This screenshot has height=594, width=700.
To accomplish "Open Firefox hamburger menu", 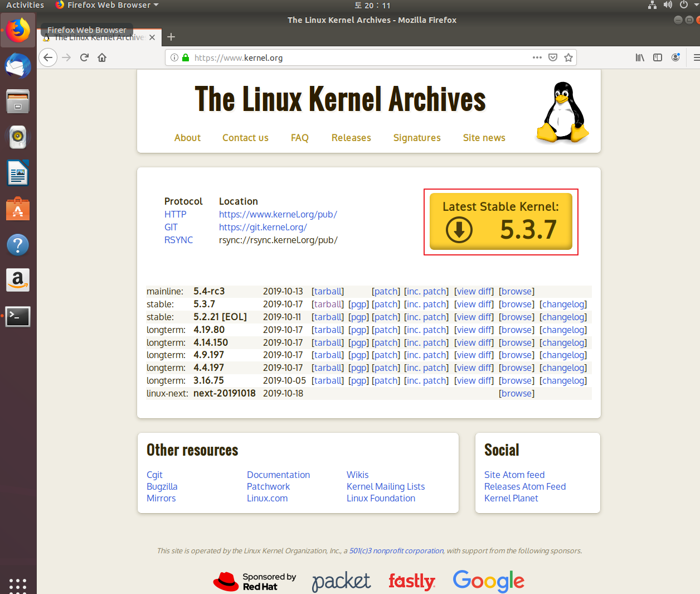I will click(x=696, y=57).
